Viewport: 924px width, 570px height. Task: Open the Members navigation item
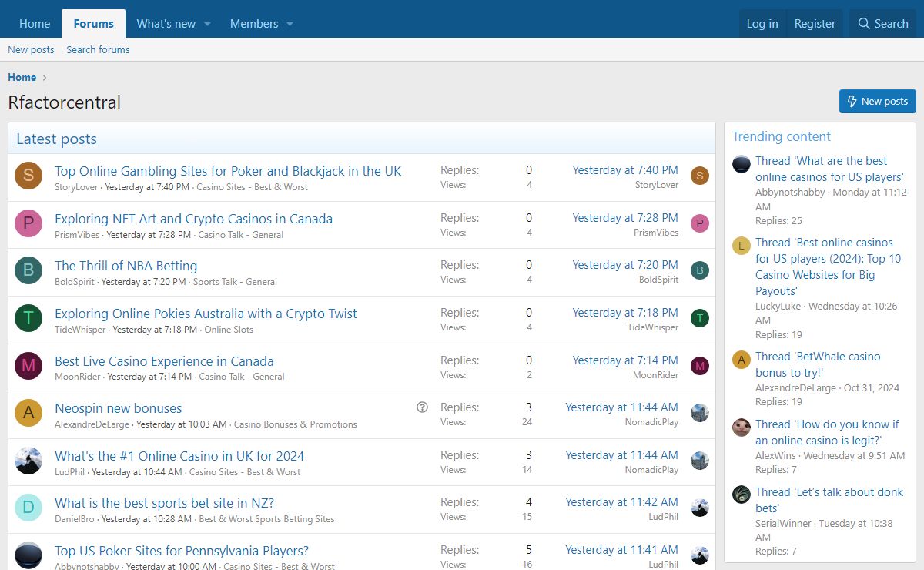(254, 24)
